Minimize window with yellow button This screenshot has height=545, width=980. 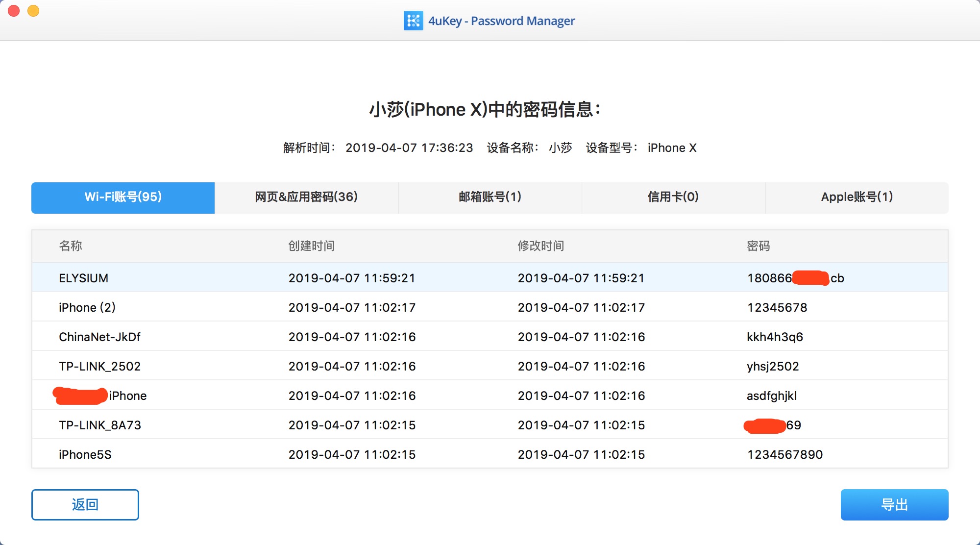(x=33, y=11)
